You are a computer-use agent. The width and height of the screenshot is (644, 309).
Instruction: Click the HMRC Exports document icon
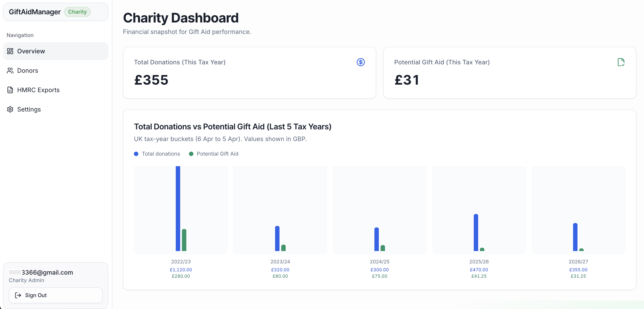pyautogui.click(x=10, y=90)
